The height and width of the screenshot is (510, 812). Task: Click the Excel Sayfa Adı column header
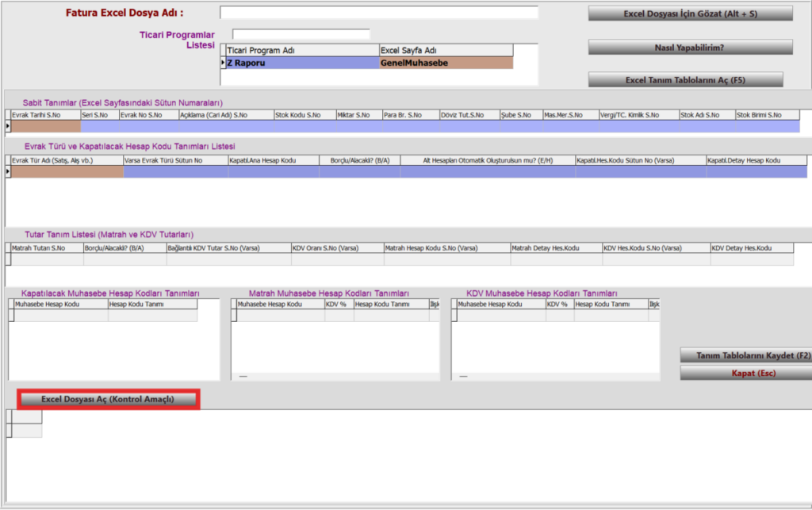point(446,50)
